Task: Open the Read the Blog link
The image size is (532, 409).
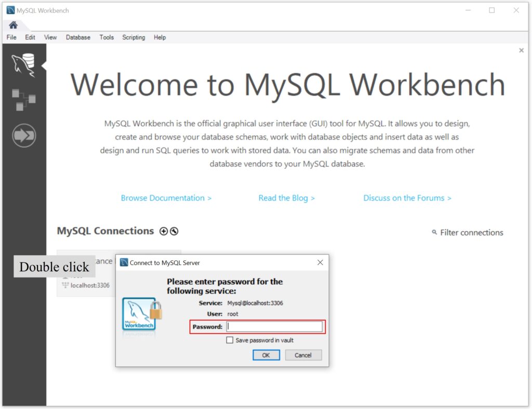Action: [x=287, y=198]
